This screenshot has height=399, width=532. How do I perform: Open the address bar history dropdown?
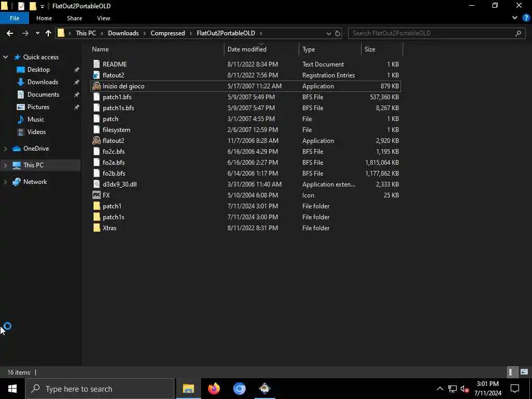click(328, 34)
